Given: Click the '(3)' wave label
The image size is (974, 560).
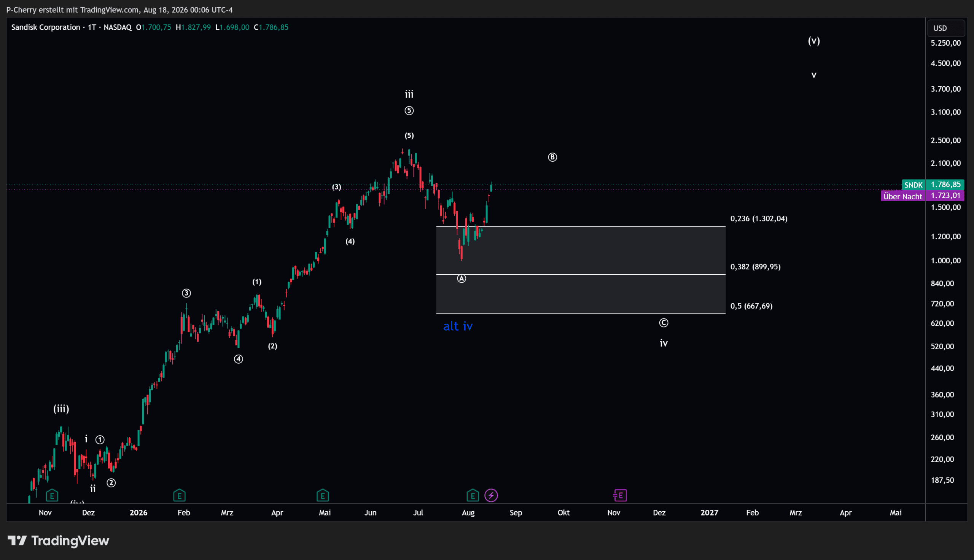Looking at the screenshot, I should pyautogui.click(x=336, y=187).
